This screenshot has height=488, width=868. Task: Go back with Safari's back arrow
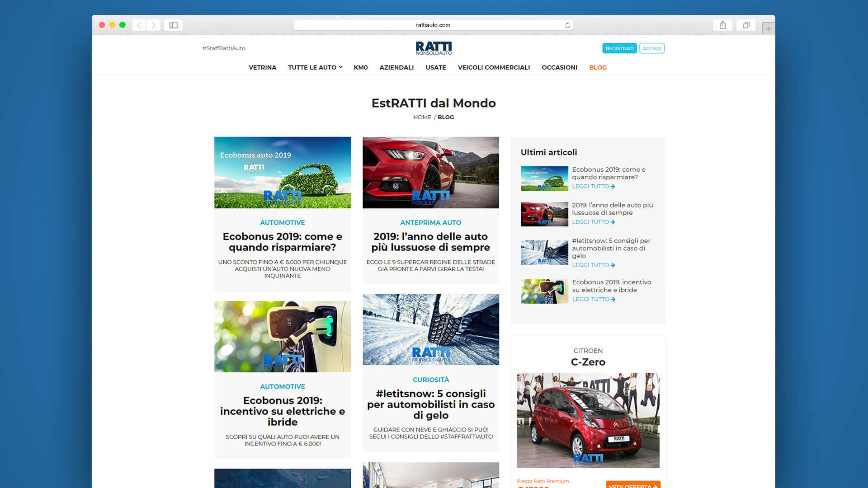click(x=139, y=25)
